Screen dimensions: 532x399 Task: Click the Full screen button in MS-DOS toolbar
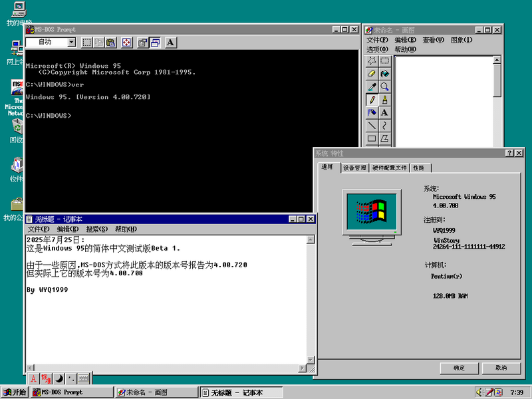(126, 43)
